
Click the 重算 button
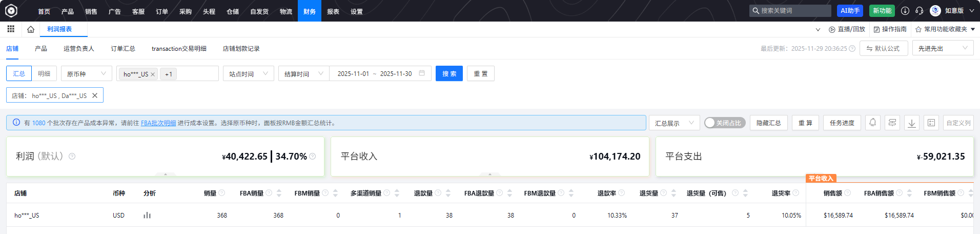tap(805, 123)
